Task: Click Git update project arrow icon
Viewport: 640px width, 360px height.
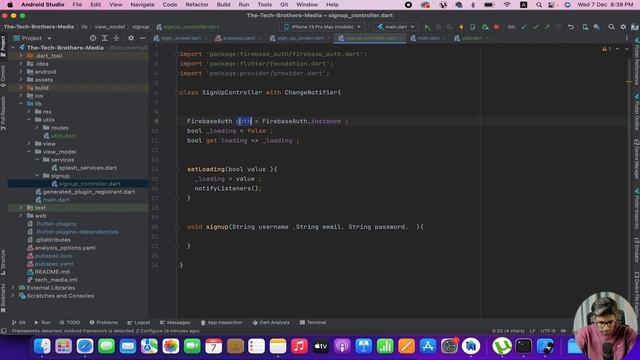Action: click(x=524, y=27)
